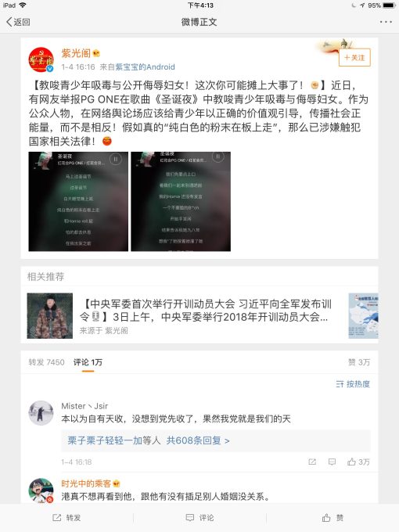The height and width of the screenshot is (532, 399).
Task: Tap the bottom bar 评论 button
Action: click(199, 518)
